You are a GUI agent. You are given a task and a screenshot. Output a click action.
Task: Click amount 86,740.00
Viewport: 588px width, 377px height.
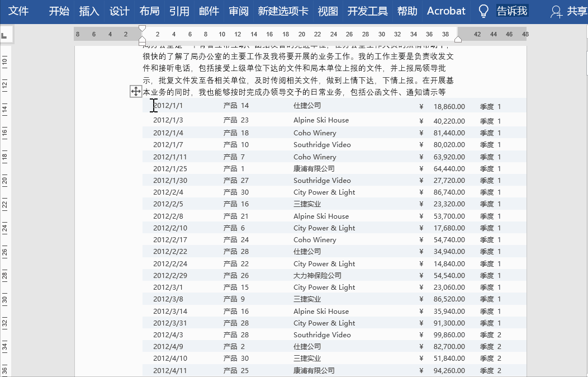[x=449, y=192]
